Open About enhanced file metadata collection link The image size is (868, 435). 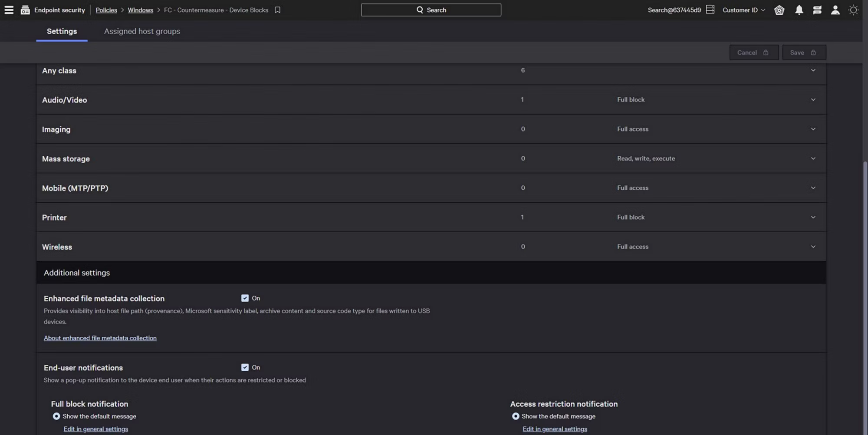tap(100, 338)
